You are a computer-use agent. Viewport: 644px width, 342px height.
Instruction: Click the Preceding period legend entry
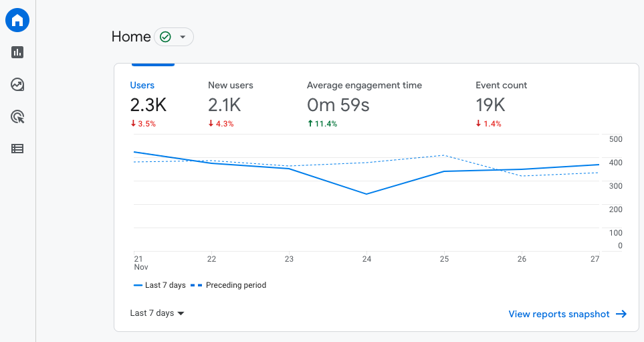(229, 285)
